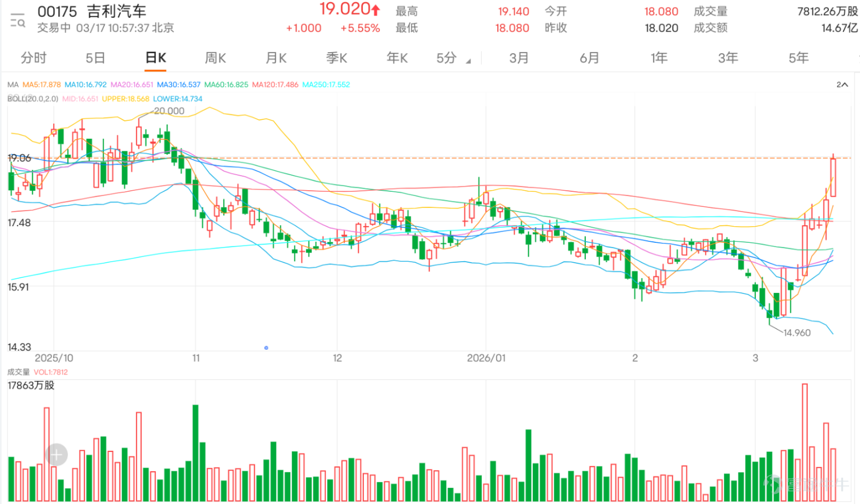Click the MA120:17.486 legend value

coord(275,84)
